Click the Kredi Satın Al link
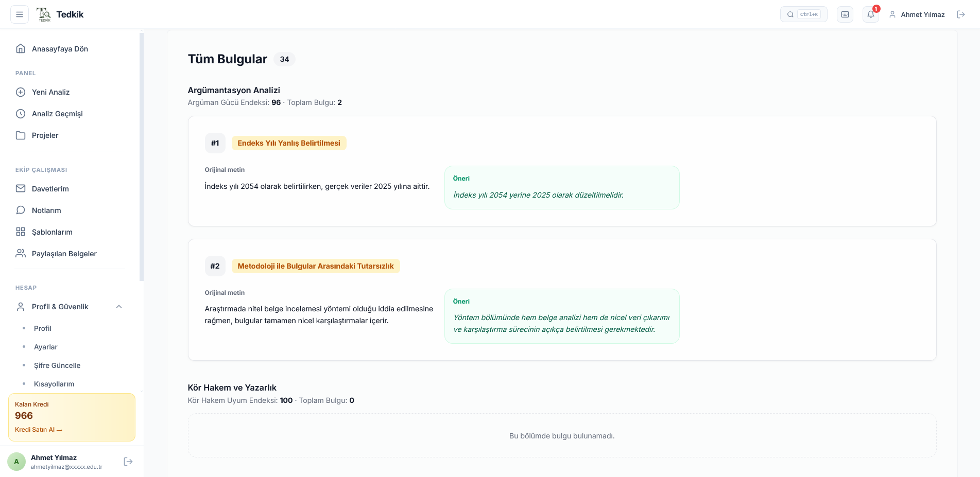 click(39, 430)
